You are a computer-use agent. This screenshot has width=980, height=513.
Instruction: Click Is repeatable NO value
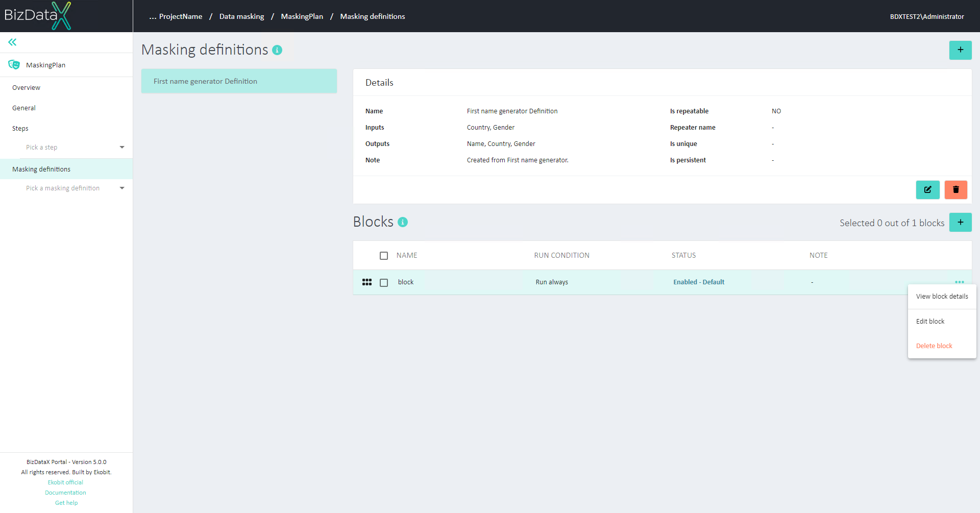[x=776, y=111]
